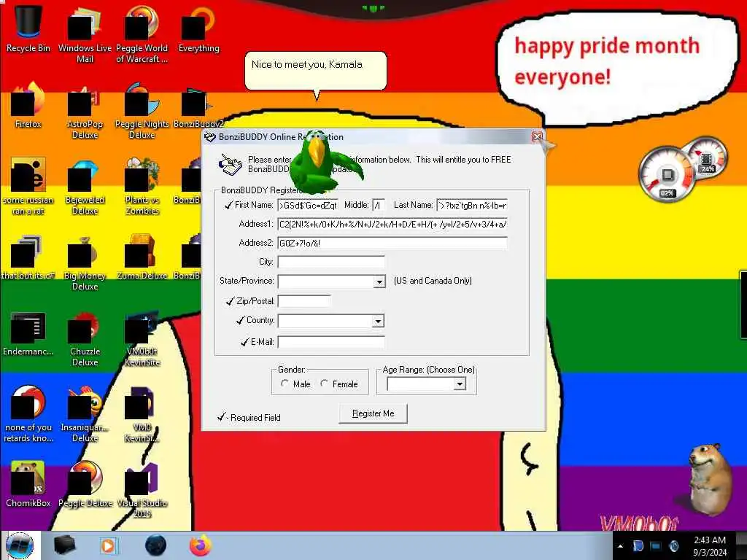Open Zuma Deluxe desktop icon
The height and width of the screenshot is (560, 747).
(x=142, y=257)
